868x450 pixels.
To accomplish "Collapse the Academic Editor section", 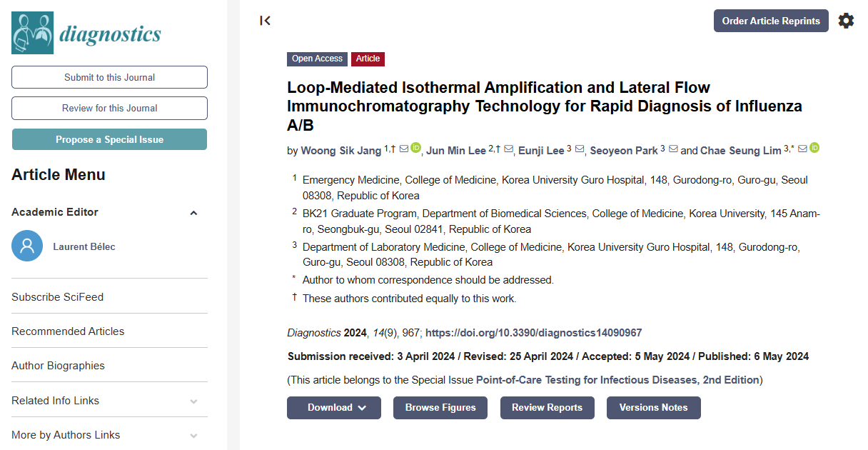I will point(193,213).
